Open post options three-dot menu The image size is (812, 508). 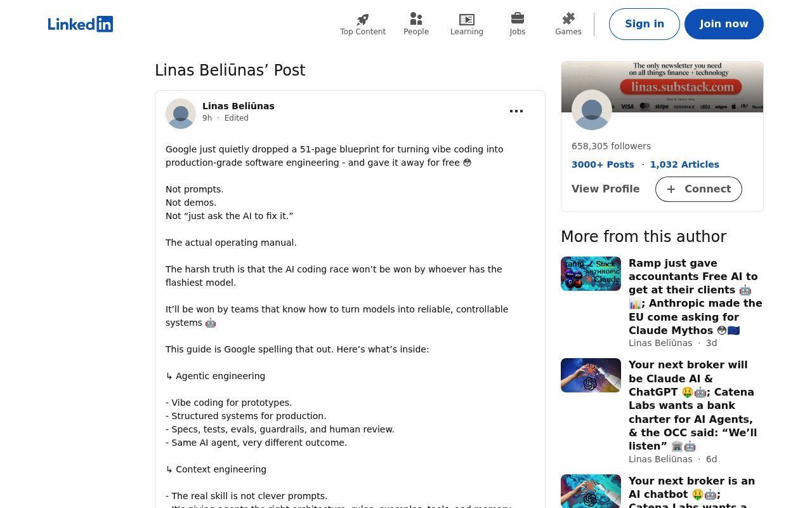click(516, 111)
